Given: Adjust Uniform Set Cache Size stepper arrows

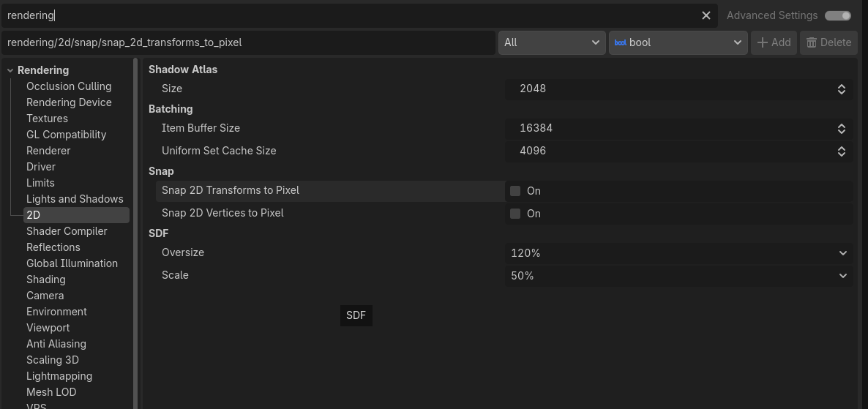Looking at the screenshot, I should [x=841, y=151].
